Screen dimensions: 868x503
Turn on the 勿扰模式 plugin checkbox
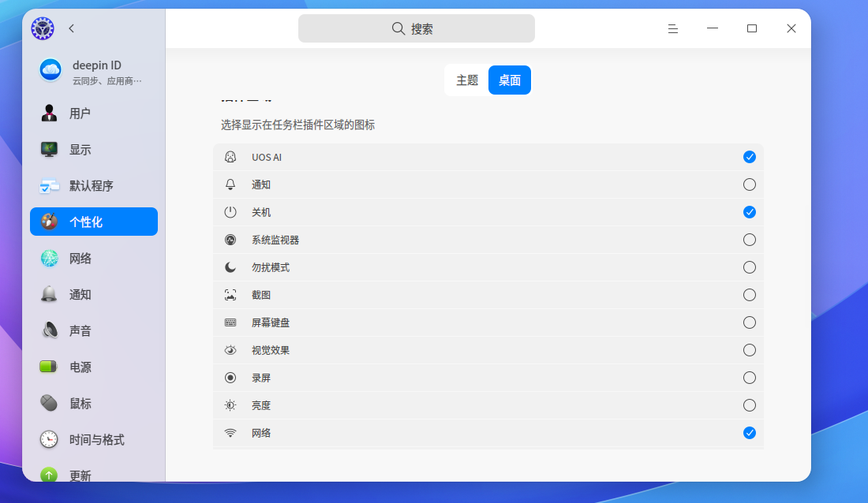point(750,267)
